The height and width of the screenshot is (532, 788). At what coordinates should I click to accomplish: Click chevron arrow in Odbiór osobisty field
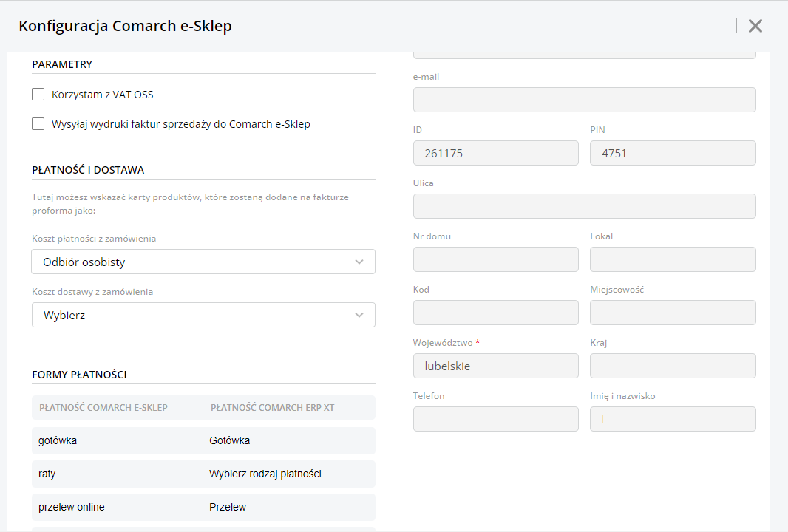pyautogui.click(x=359, y=262)
